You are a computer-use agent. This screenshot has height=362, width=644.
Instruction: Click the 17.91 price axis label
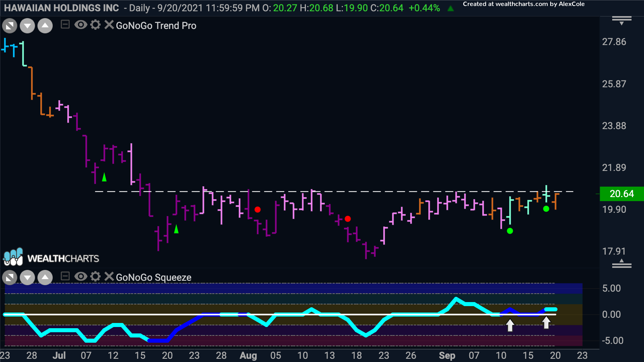click(x=614, y=251)
